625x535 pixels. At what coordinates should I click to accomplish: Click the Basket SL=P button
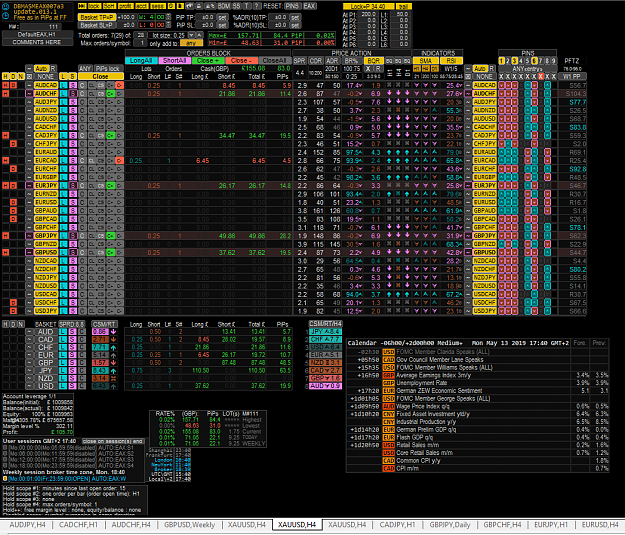pos(96,25)
